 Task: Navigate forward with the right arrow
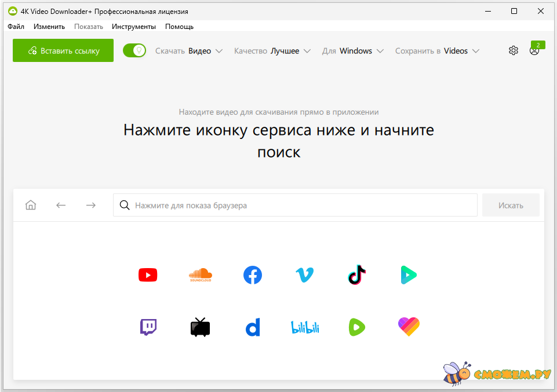coord(91,205)
